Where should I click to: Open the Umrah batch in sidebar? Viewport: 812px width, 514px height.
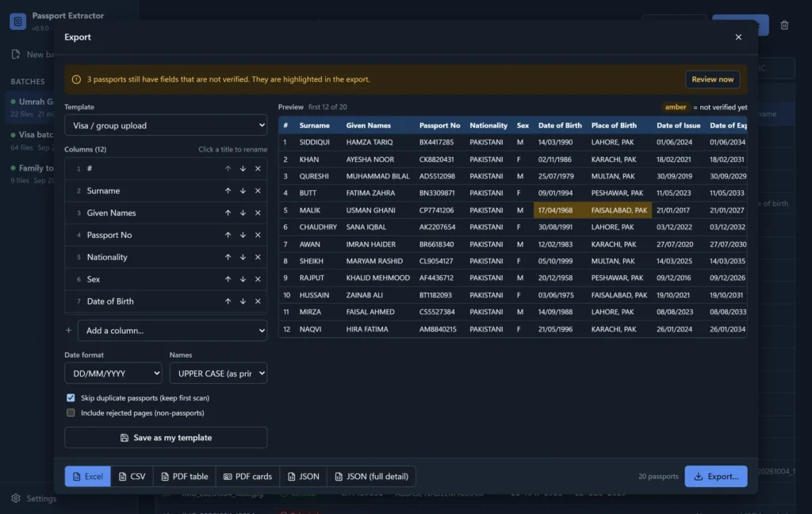coord(31,107)
